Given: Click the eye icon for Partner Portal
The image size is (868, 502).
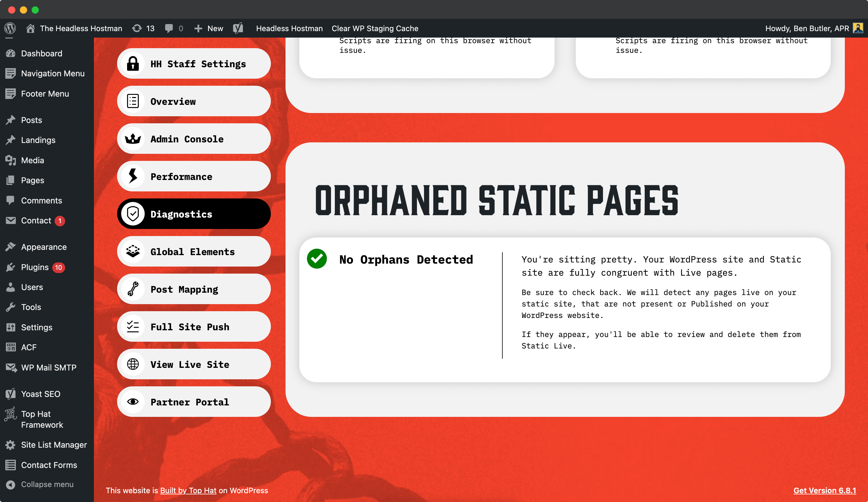Looking at the screenshot, I should point(133,402).
